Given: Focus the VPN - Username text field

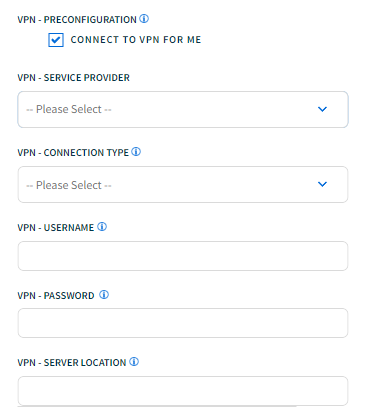Looking at the screenshot, I should pyautogui.click(x=183, y=256).
